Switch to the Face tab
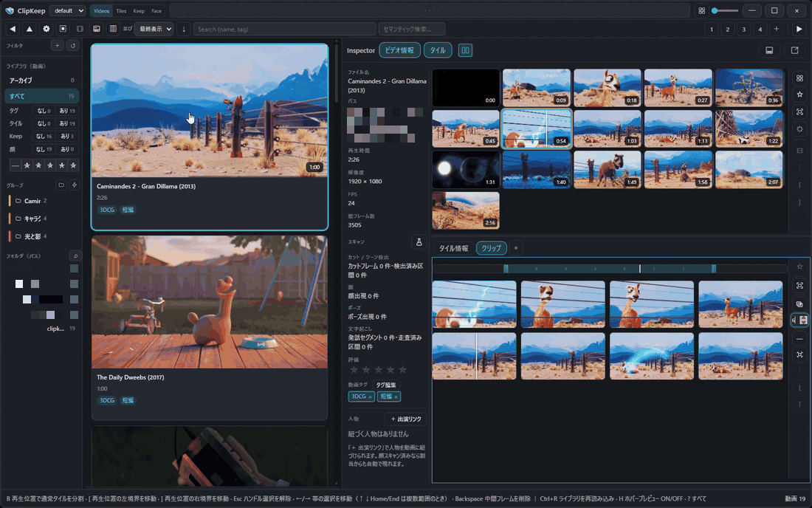812x508 pixels. [x=156, y=10]
